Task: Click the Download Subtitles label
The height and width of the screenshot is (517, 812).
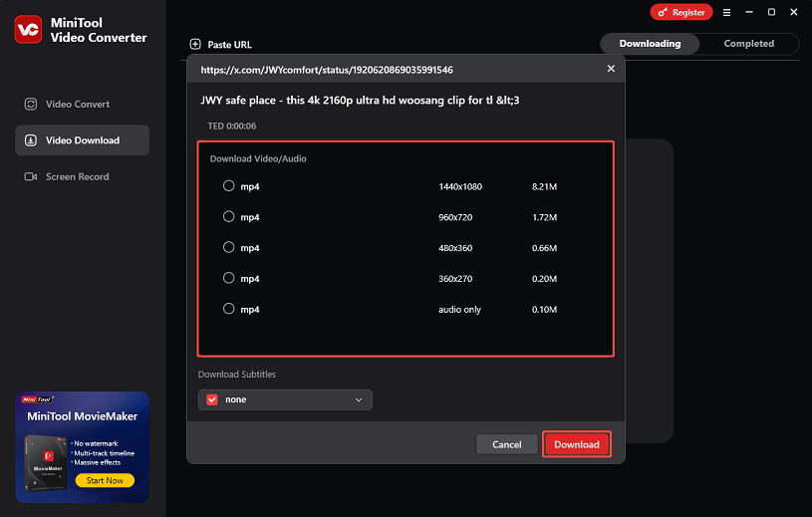Action: click(x=237, y=375)
